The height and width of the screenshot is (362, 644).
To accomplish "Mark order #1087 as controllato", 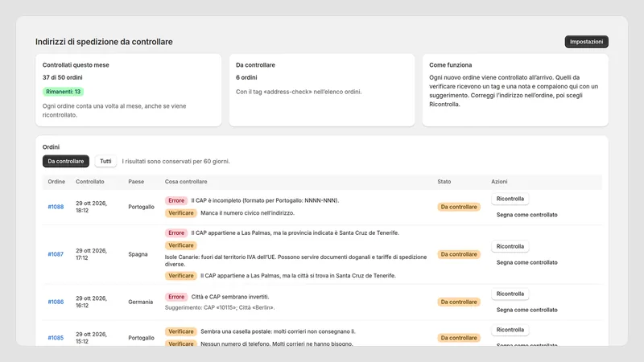I will (x=527, y=262).
